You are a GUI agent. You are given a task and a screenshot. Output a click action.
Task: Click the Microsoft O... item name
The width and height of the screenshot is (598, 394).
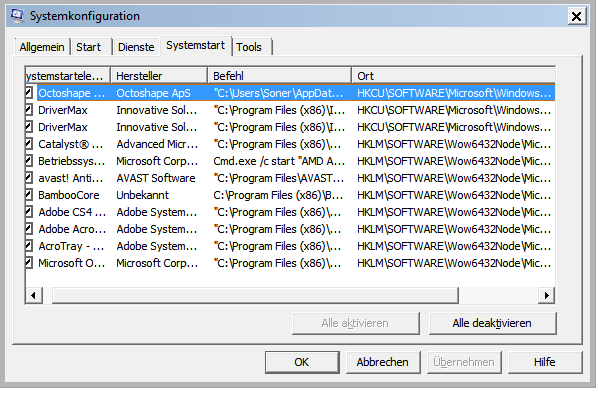(72, 263)
